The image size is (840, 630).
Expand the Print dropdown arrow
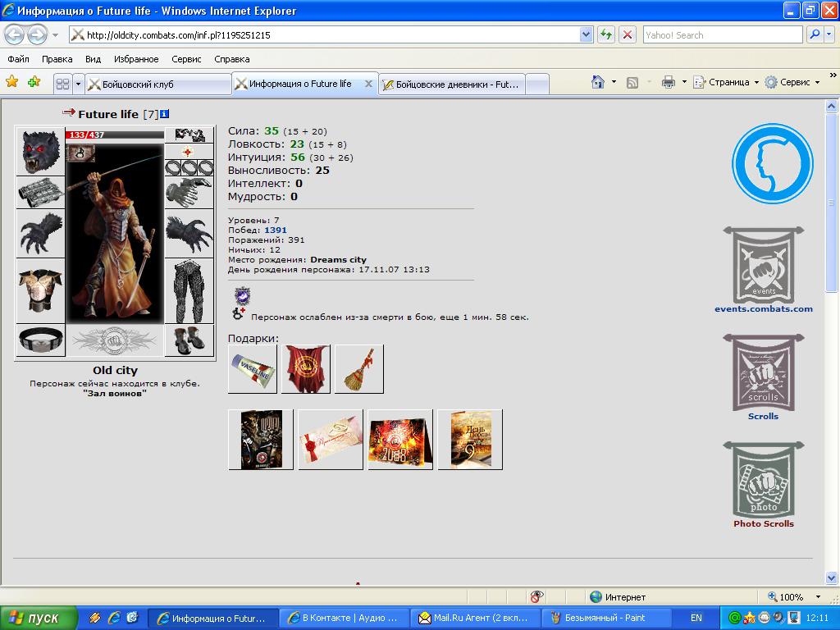point(684,82)
